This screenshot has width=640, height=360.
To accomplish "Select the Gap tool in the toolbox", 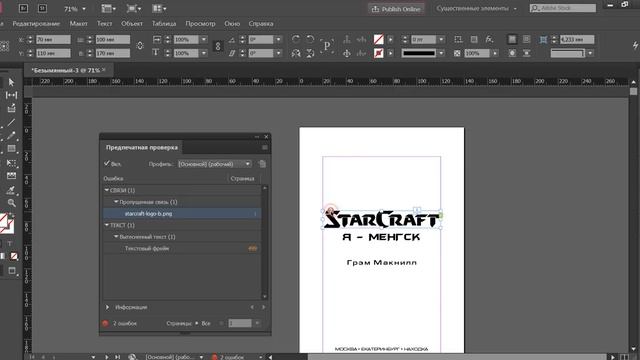I will pos(11,95).
